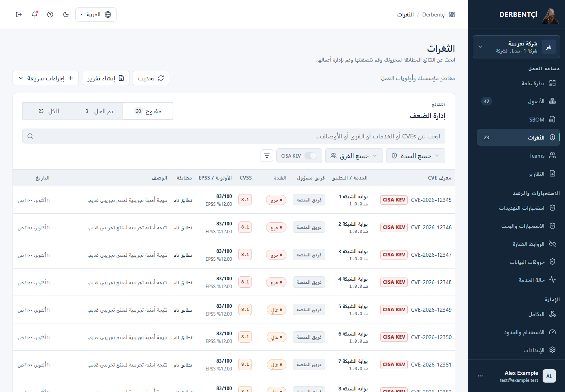Click الأولوية / EPSS column header
565x392 pixels.
point(215,178)
